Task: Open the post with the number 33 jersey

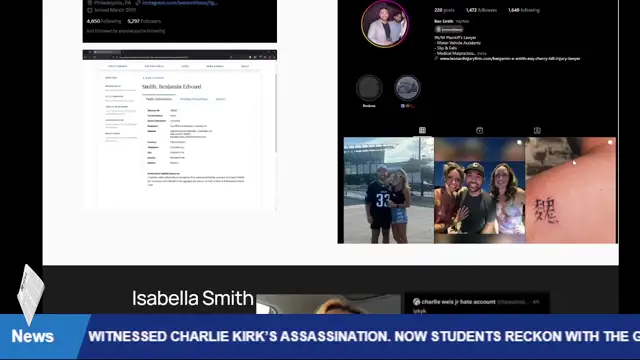Action: [389, 190]
